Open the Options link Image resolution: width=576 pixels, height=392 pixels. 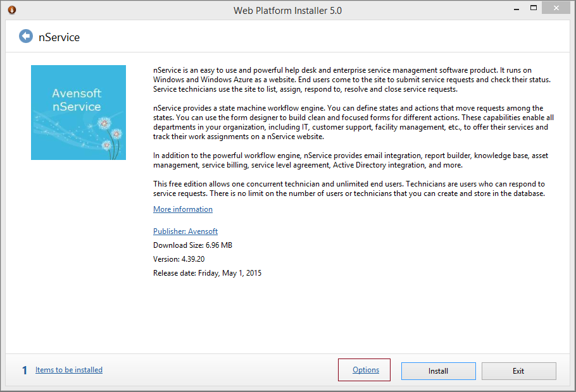tap(365, 370)
